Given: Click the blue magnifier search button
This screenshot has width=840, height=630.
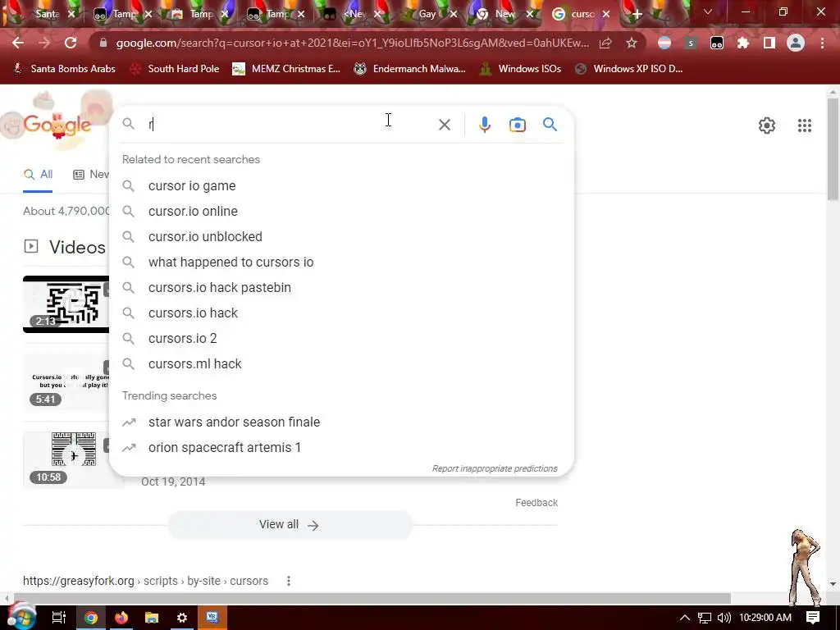Looking at the screenshot, I should 550,125.
